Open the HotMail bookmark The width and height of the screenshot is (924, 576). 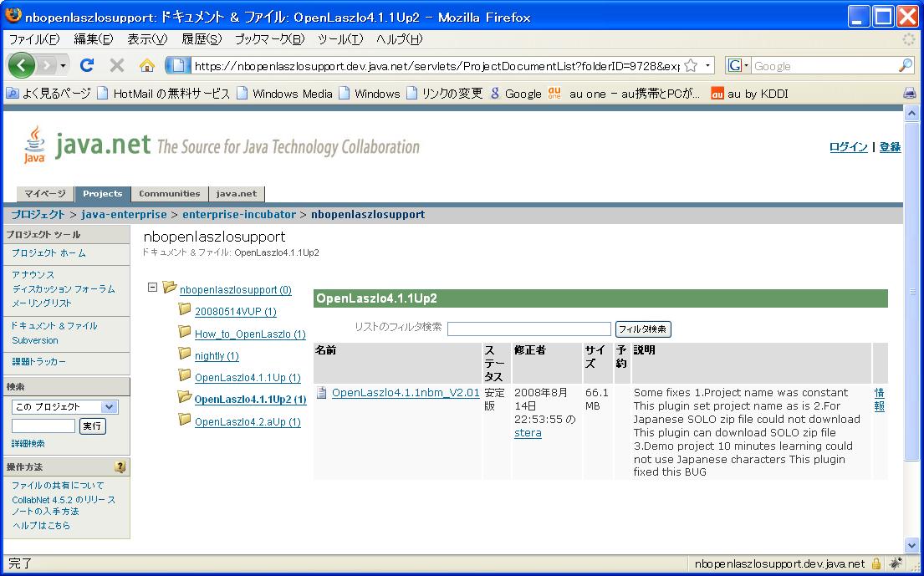[x=163, y=94]
